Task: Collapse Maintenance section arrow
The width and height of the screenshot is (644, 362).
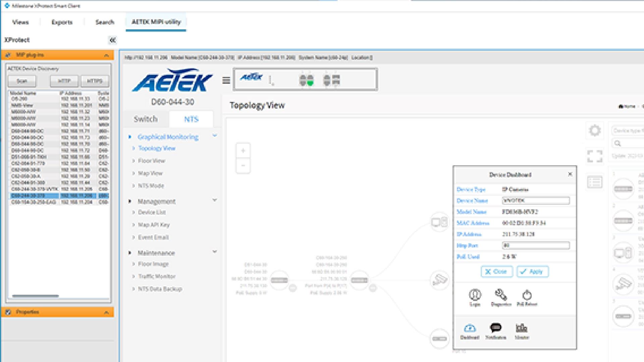Action: click(215, 252)
